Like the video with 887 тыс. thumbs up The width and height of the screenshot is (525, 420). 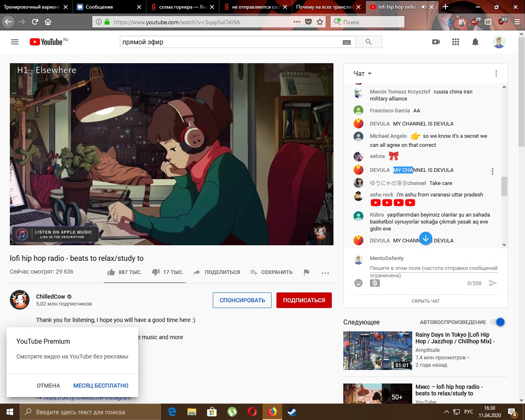click(x=124, y=272)
